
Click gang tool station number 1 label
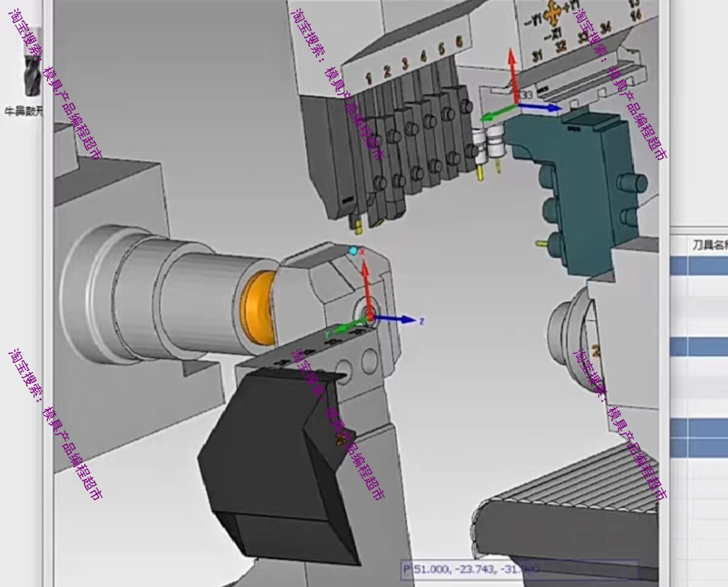pyautogui.click(x=369, y=78)
